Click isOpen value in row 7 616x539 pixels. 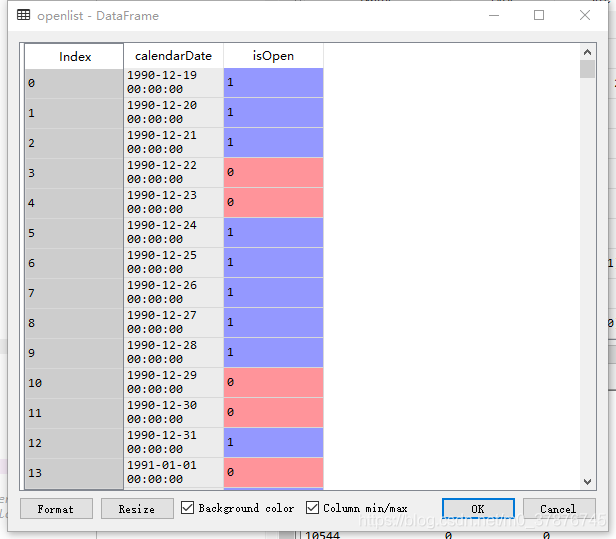pos(273,292)
